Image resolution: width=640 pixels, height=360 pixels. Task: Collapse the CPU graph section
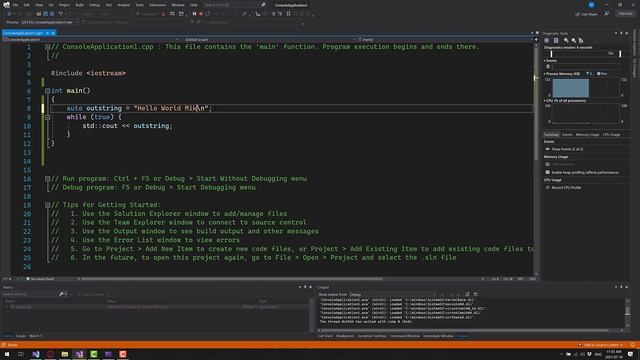[545, 100]
